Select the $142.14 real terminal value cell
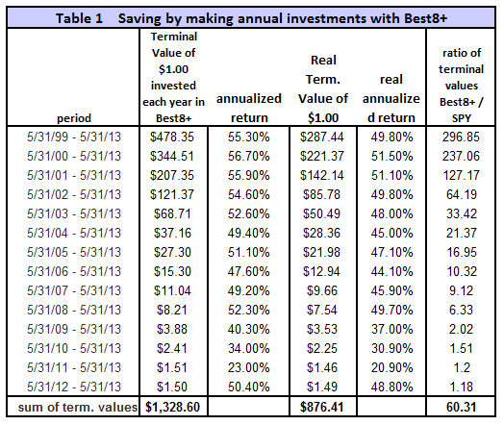 point(322,175)
